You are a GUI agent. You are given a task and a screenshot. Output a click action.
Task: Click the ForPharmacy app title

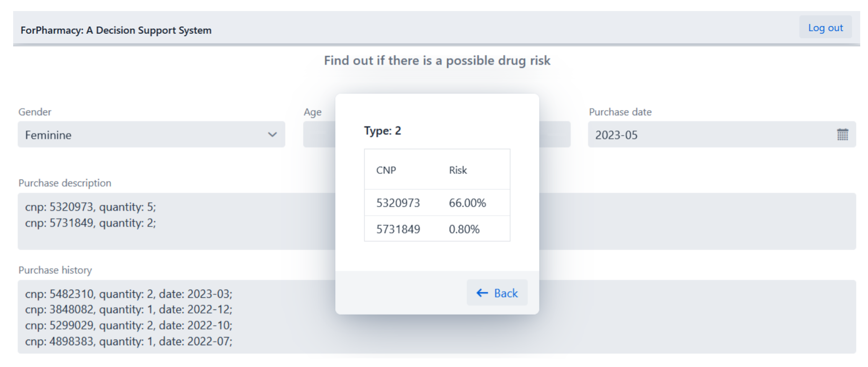pos(116,30)
